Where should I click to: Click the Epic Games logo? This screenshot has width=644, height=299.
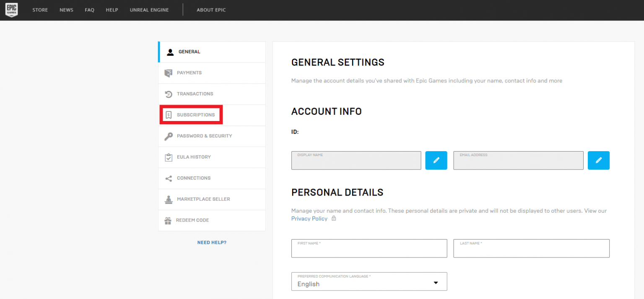pos(11,10)
